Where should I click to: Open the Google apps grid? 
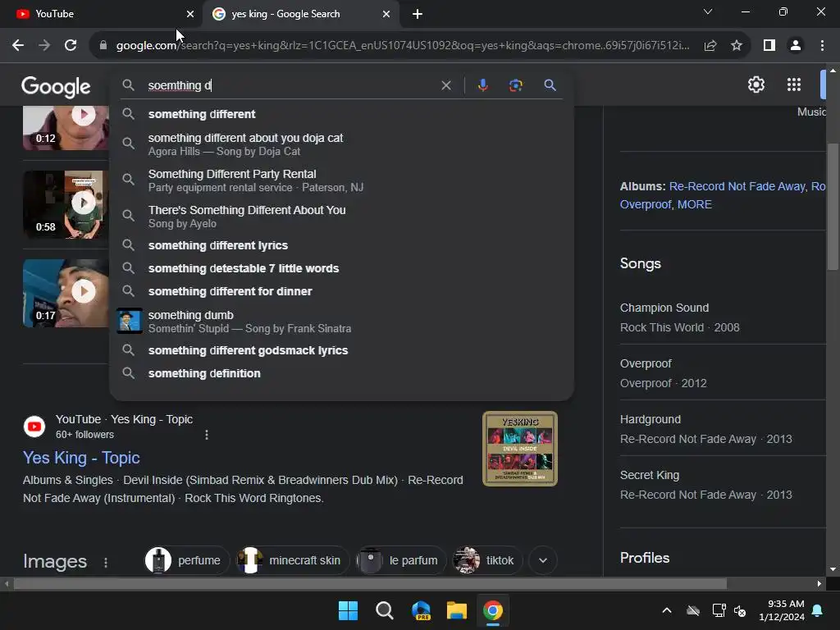793,84
